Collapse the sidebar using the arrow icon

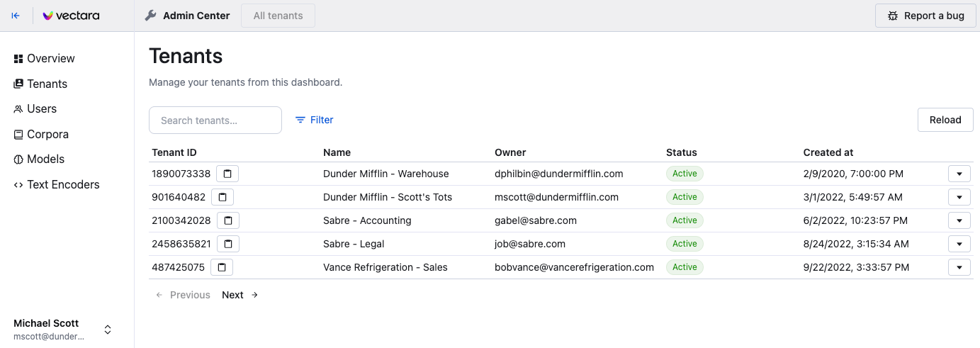(16, 16)
